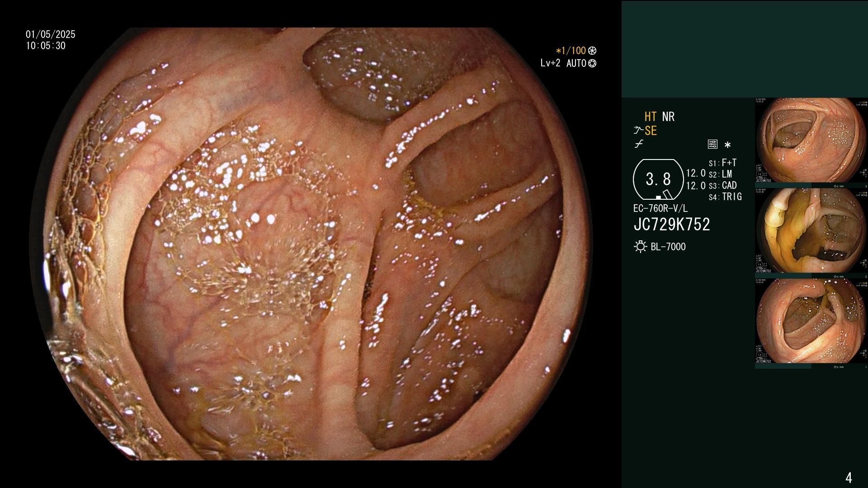
Task: Select the middle yellowish captured image thumbnail
Action: (811, 230)
